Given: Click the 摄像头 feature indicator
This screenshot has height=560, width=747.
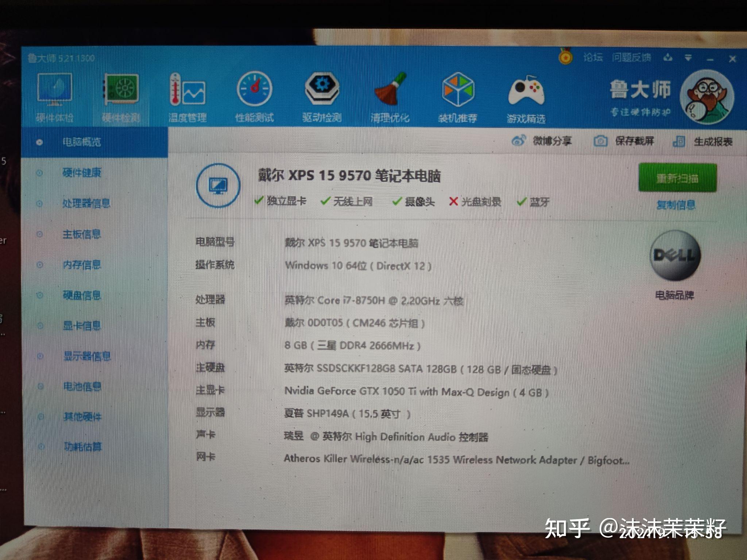Looking at the screenshot, I should [x=413, y=202].
